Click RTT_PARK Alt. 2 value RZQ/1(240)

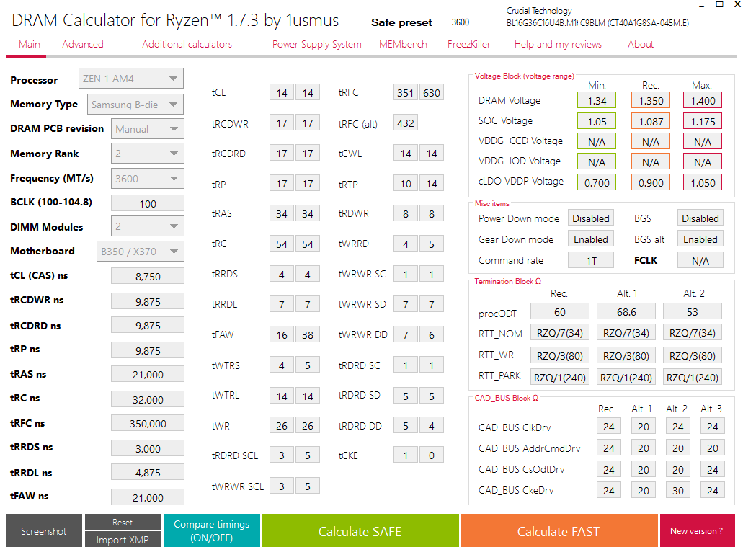(x=693, y=377)
